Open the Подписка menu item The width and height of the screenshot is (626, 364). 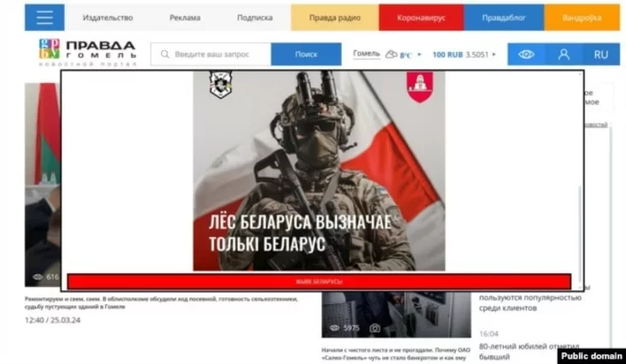coord(255,17)
